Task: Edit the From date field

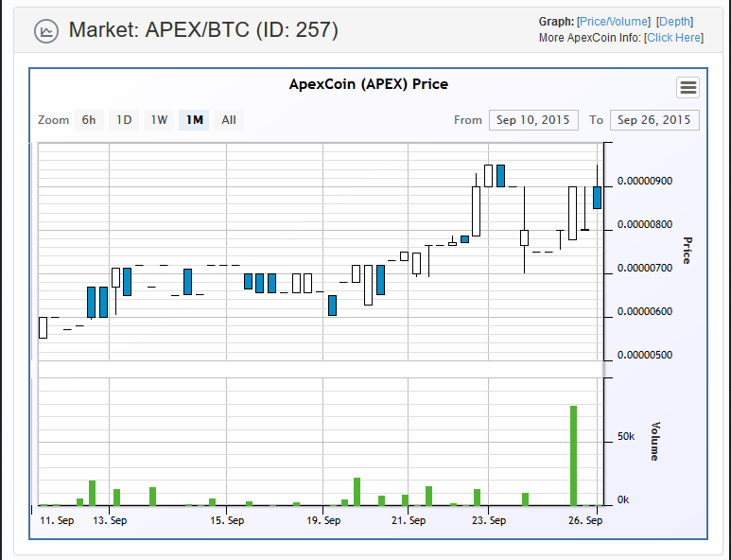Action: pos(533,120)
